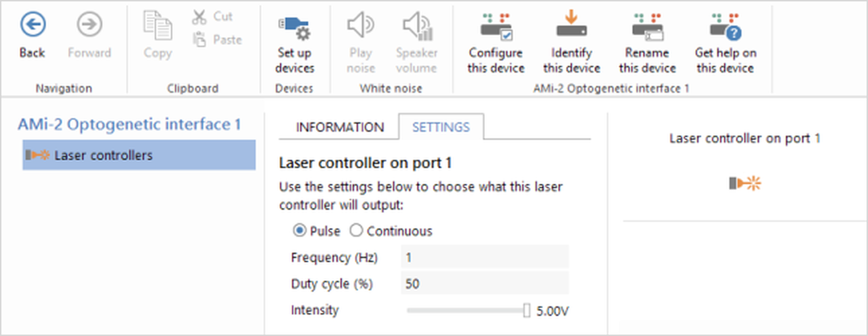The image size is (868, 336).
Task: Click the Duty cycle (%) field
Action: point(484,284)
